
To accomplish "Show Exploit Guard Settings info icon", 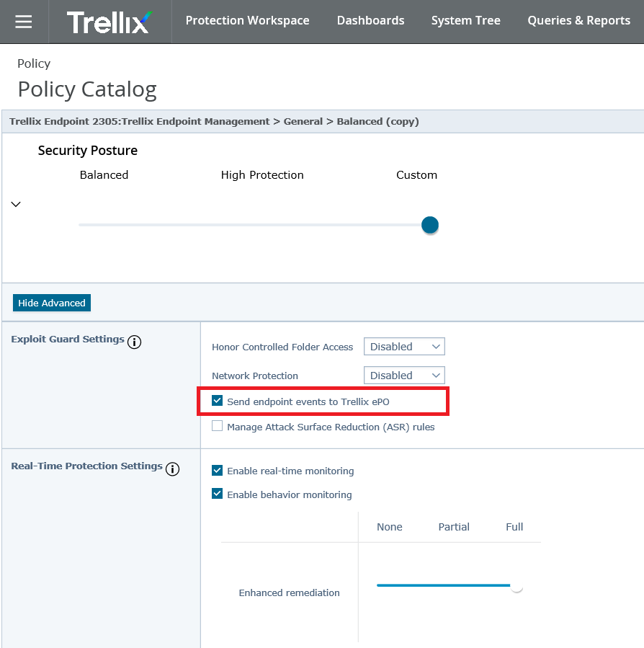I will click(x=134, y=342).
